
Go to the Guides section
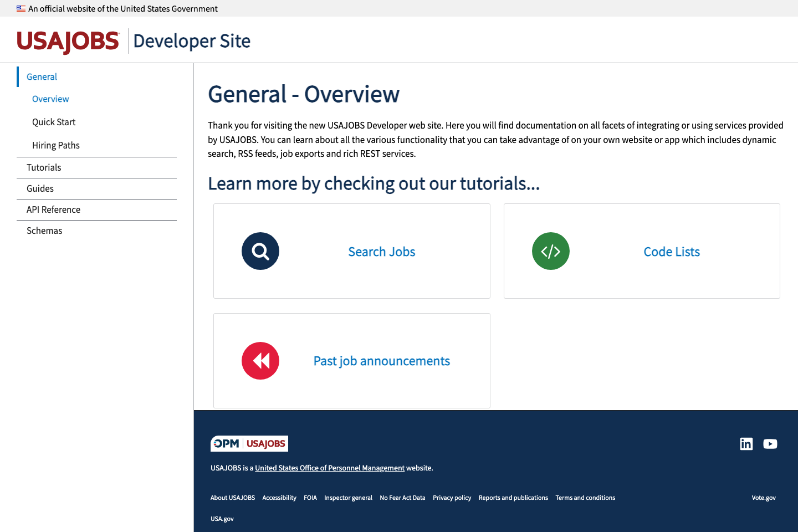pyautogui.click(x=40, y=188)
